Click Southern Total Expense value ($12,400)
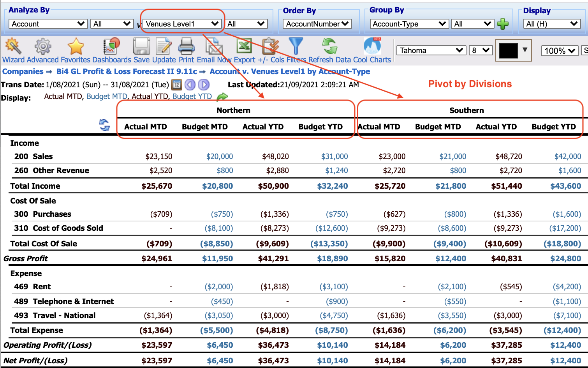Image resolution: width=588 pixels, height=368 pixels. coord(562,330)
